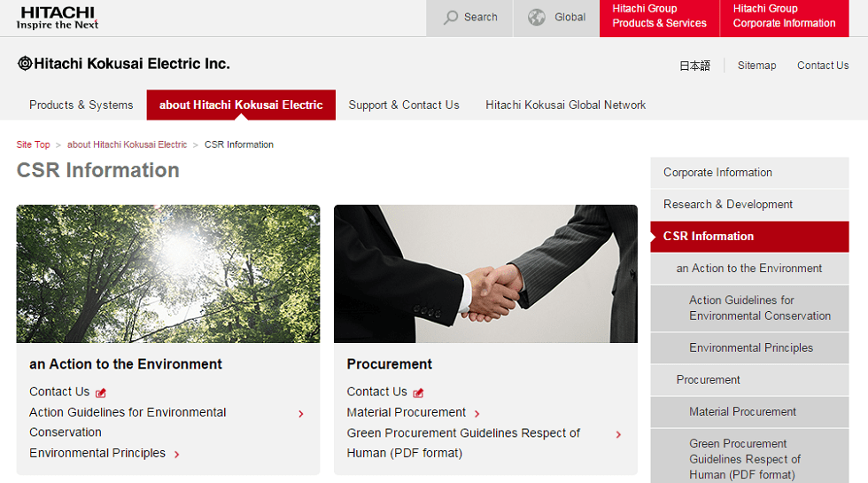The image size is (868, 483).
Task: Click red arrow beside Action Guidelines link
Action: [x=301, y=414]
